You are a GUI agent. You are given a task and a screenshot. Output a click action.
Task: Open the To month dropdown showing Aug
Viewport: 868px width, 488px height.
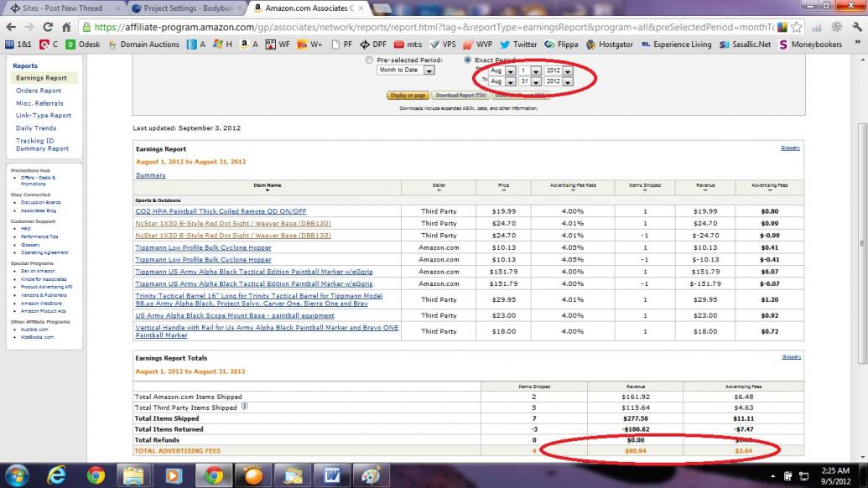(502, 81)
